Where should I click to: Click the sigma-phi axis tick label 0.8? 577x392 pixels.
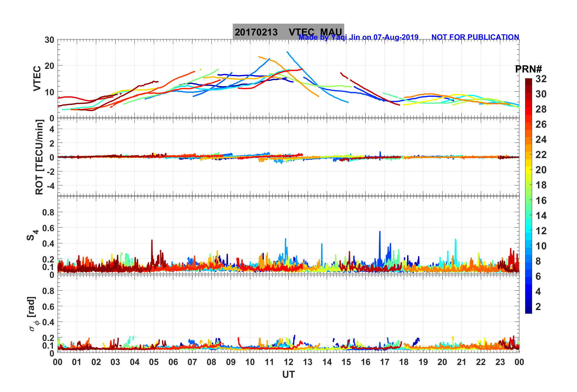pos(48,291)
